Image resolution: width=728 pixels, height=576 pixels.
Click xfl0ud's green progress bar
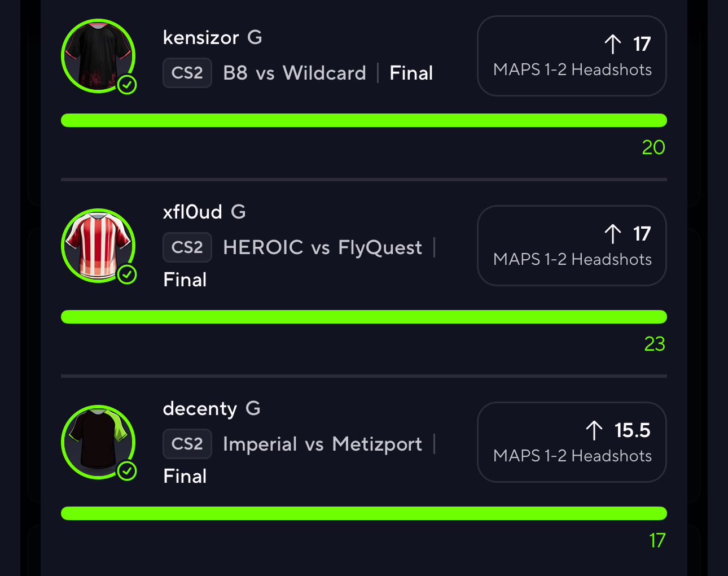(x=364, y=317)
